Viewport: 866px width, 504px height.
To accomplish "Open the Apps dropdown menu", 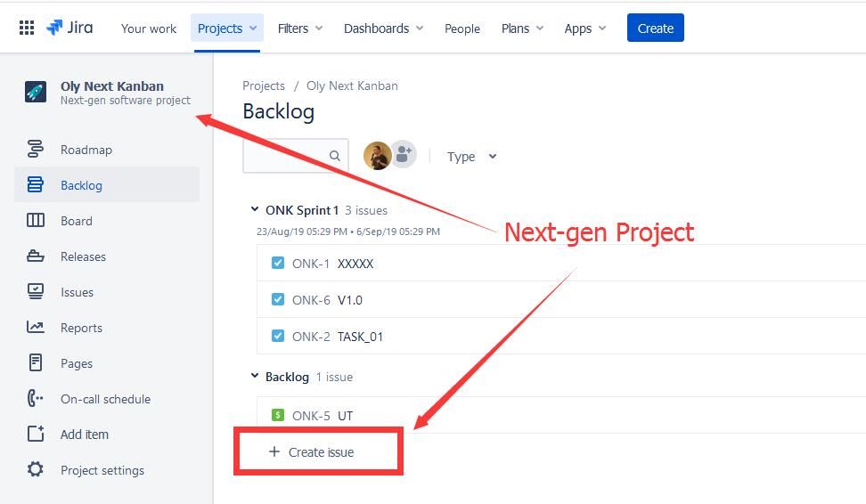I will pyautogui.click(x=584, y=28).
